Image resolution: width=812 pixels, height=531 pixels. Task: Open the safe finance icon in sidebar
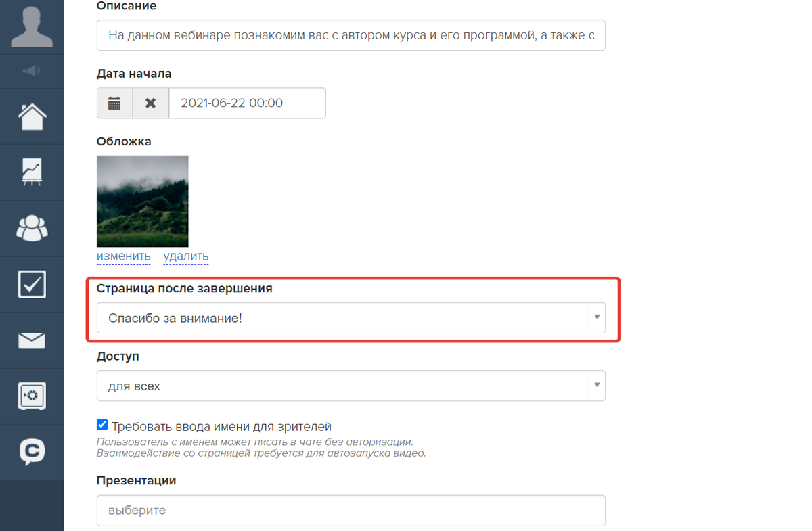point(32,396)
